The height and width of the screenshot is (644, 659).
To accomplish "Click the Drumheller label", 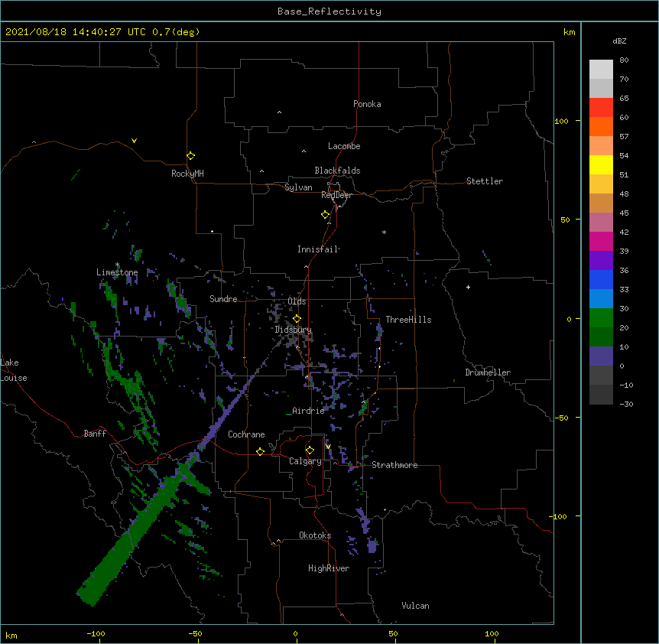I will [x=488, y=372].
